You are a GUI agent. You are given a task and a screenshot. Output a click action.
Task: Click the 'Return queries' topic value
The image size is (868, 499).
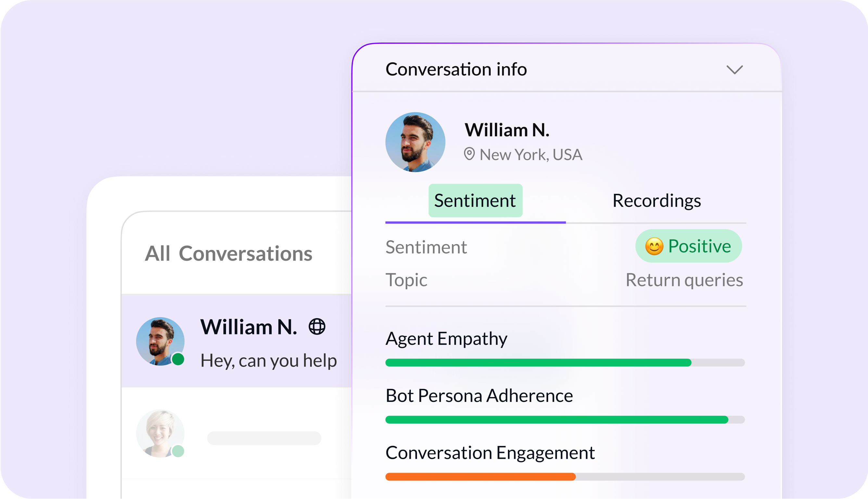tap(684, 280)
